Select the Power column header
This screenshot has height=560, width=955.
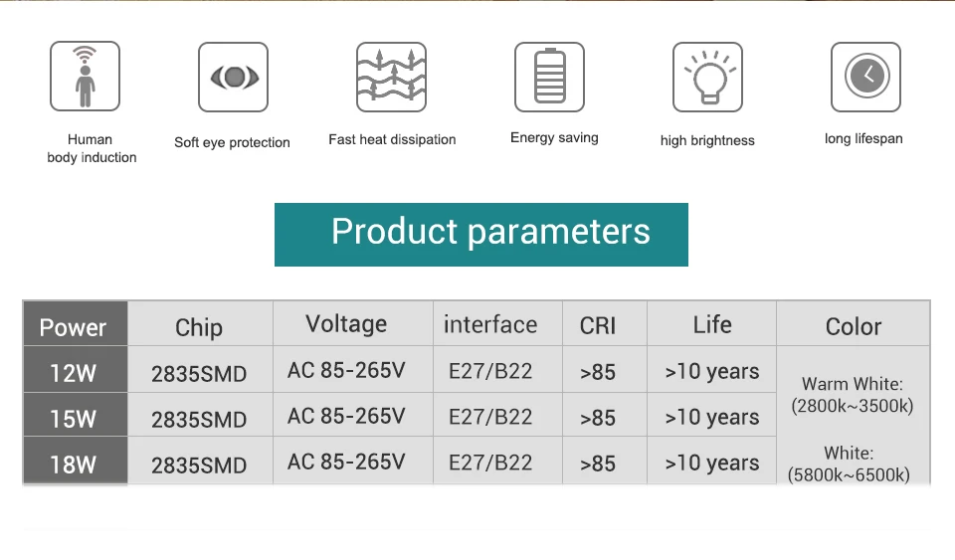coord(74,326)
